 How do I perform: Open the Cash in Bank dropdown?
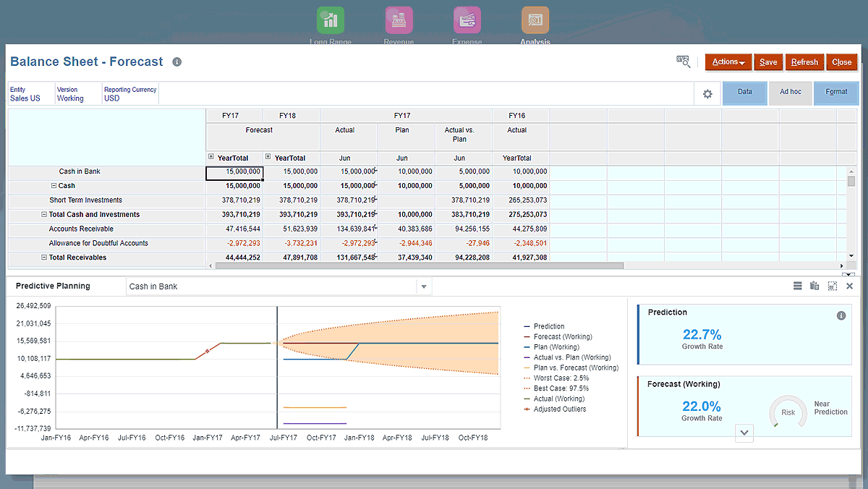(424, 286)
